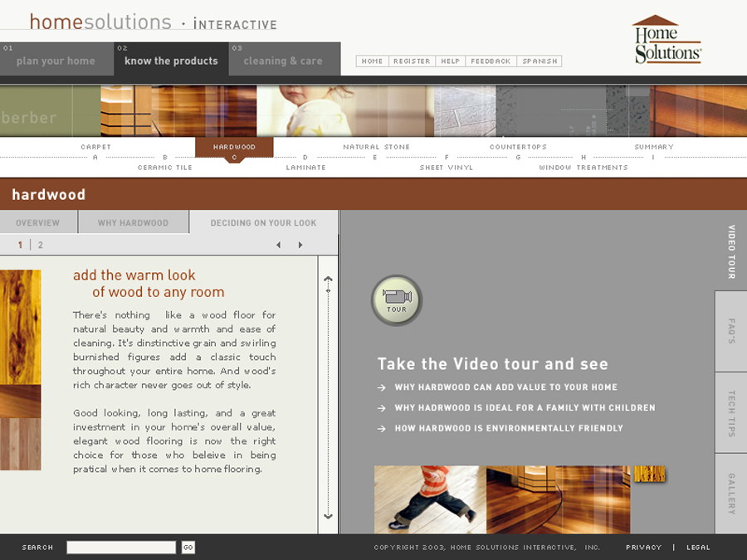Click the Register button
The height and width of the screenshot is (560, 747).
(x=412, y=61)
